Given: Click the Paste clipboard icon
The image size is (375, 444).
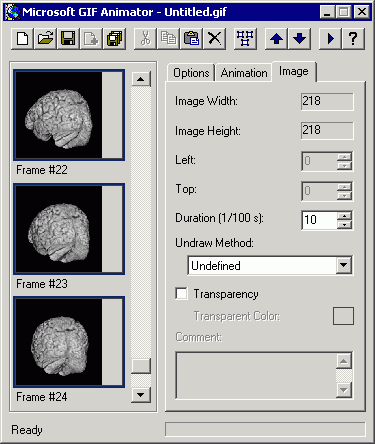Looking at the screenshot, I should tap(191, 39).
